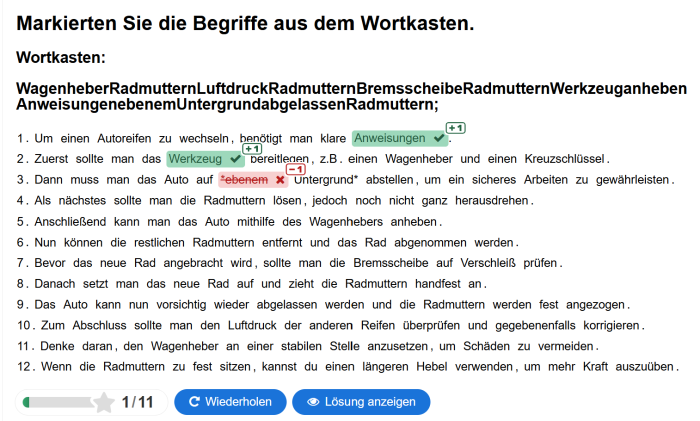This screenshot has width=700, height=421.
Task: Click the +1 badge above Werkzeug
Action: (x=252, y=149)
